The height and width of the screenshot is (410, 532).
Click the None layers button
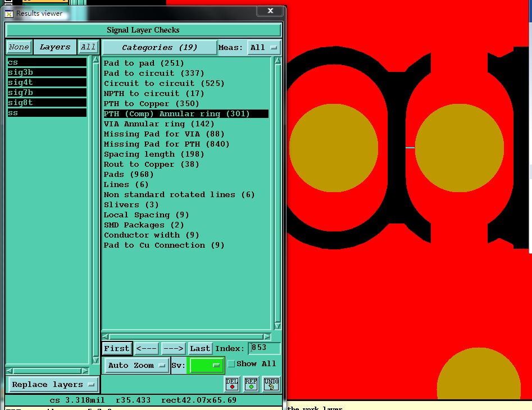pos(19,47)
